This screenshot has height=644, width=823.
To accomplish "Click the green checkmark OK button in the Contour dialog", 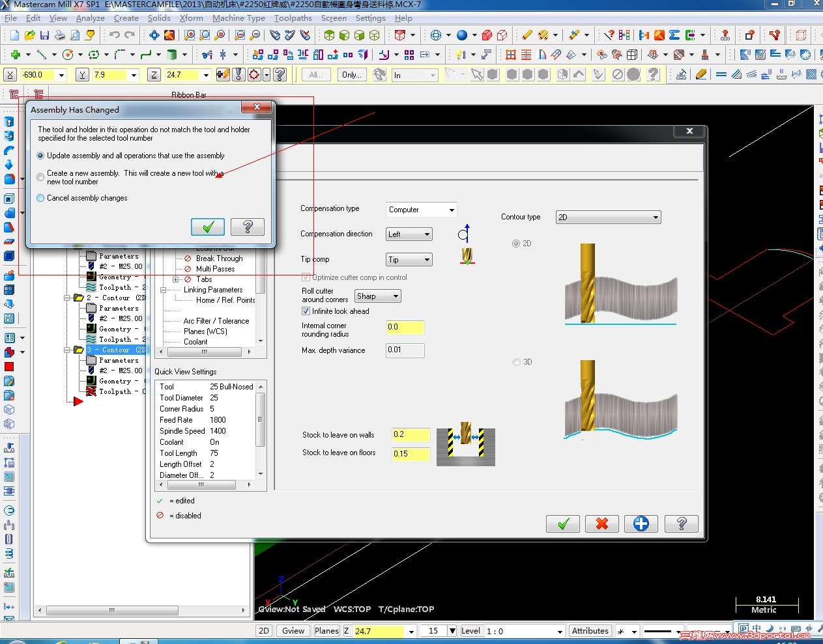I will point(563,524).
